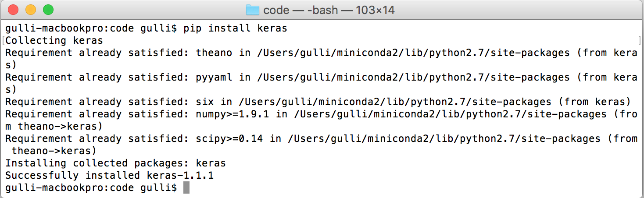Image resolution: width=644 pixels, height=198 pixels.
Task: Click the word "six" in the requirement line
Action: (205, 103)
